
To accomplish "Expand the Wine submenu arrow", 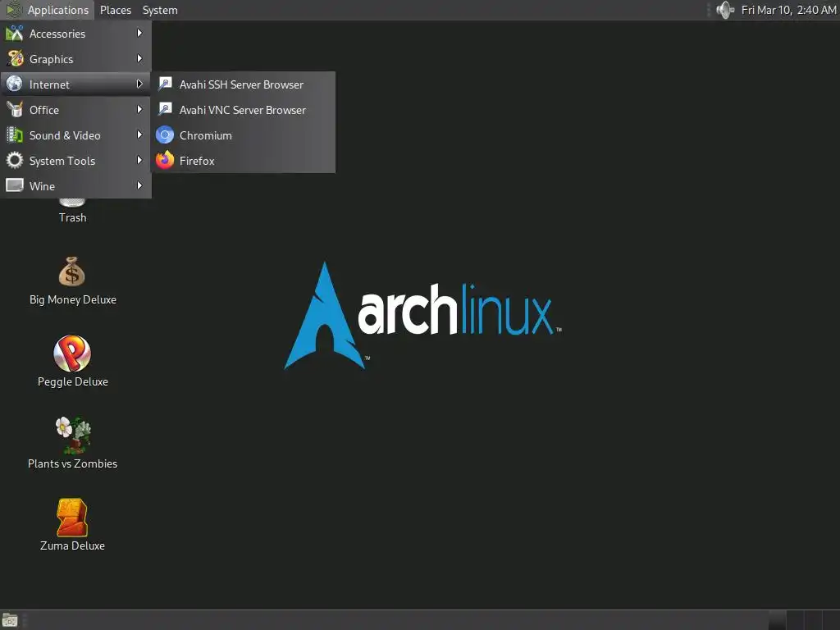I will click(x=139, y=185).
